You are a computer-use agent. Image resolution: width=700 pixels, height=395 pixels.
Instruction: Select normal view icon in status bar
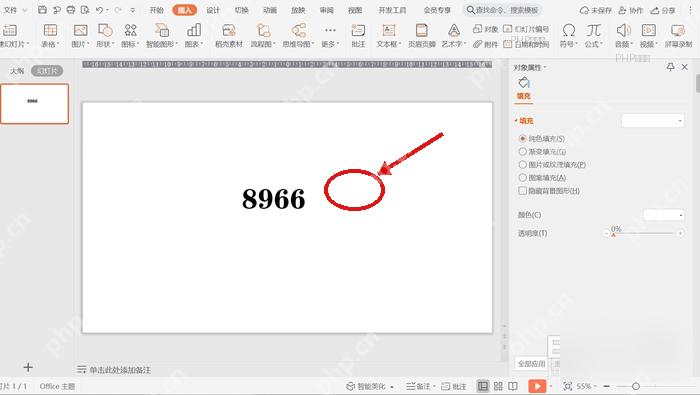(483, 386)
